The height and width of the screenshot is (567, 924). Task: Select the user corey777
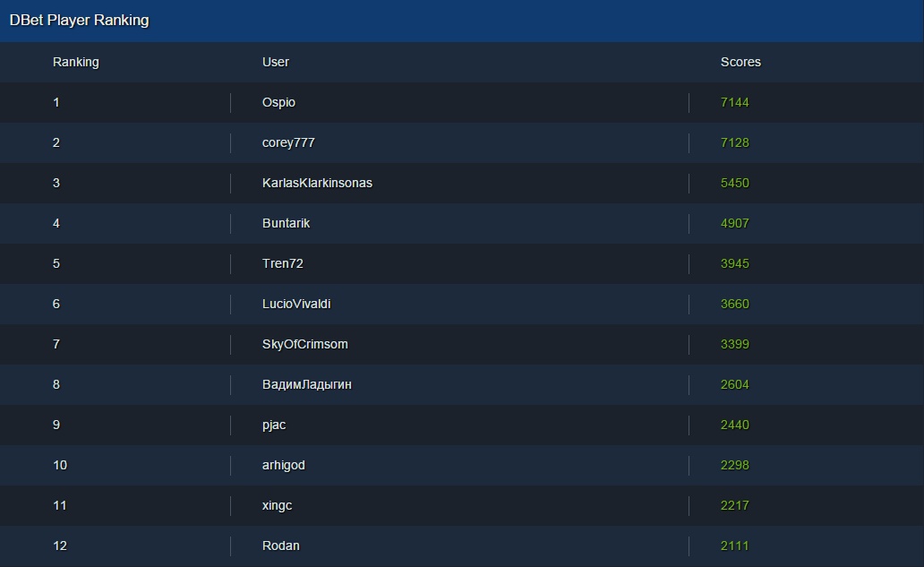click(288, 142)
